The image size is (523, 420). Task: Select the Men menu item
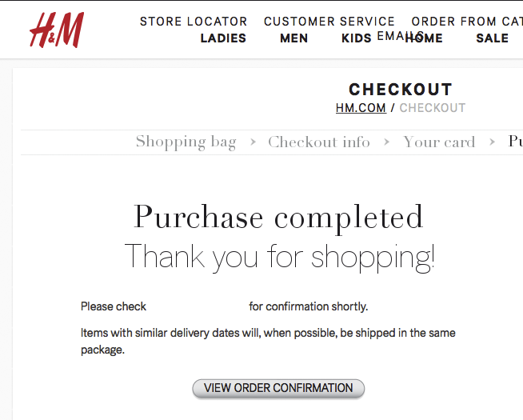293,38
